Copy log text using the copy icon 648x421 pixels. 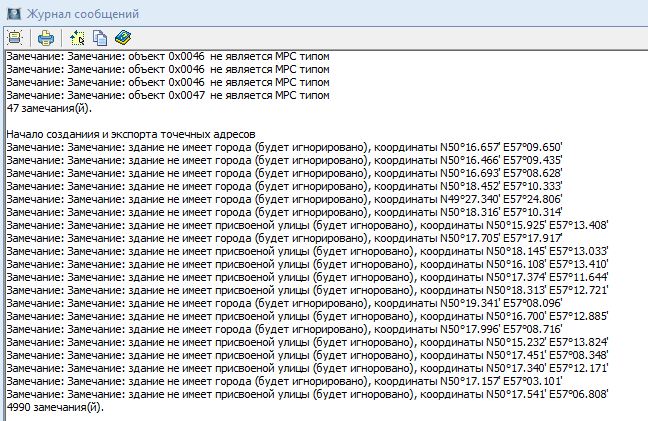point(100,38)
